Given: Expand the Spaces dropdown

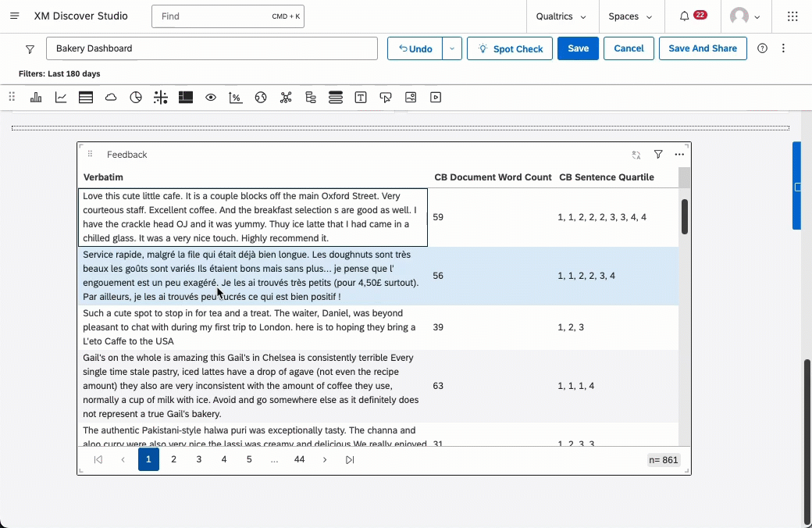Looking at the screenshot, I should tap(631, 16).
